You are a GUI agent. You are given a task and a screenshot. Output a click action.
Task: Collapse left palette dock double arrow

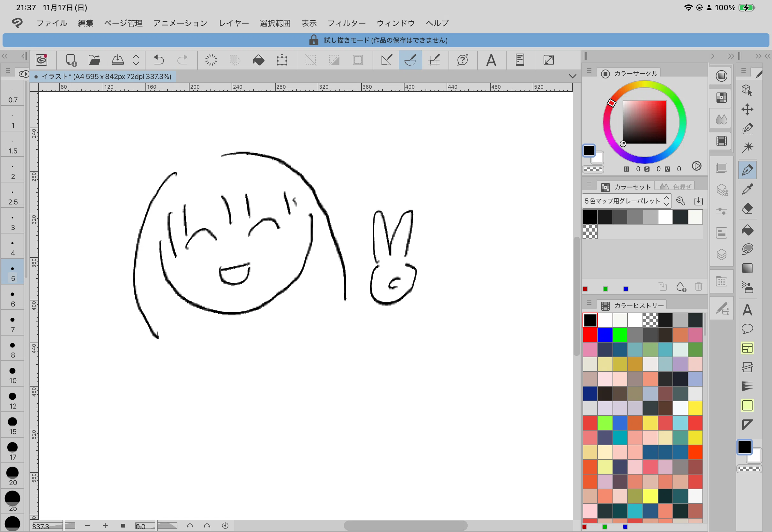5,56
